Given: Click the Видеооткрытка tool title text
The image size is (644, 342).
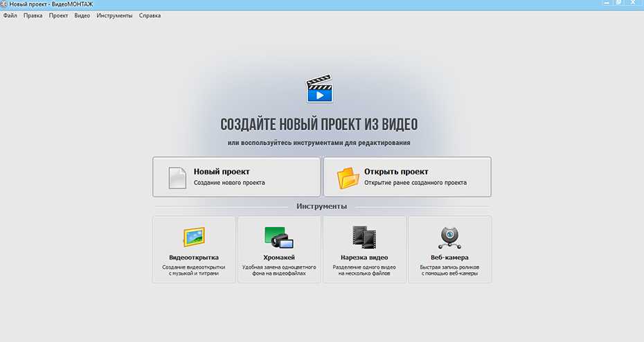Looking at the screenshot, I should (193, 258).
